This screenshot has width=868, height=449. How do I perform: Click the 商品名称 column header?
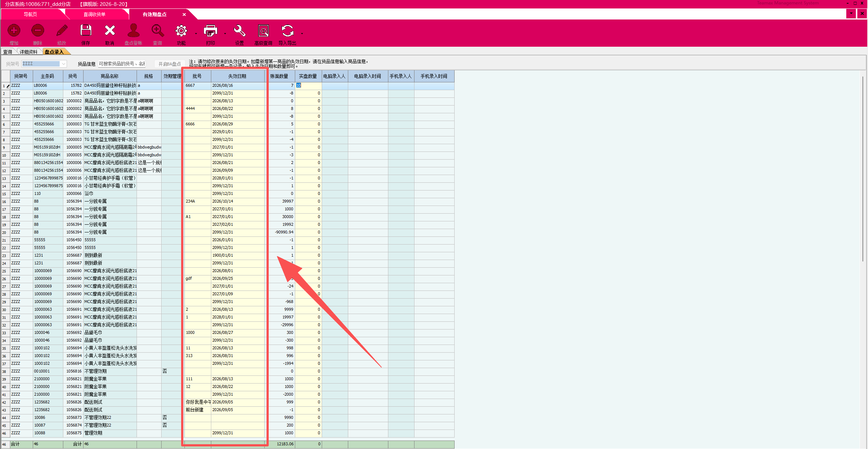110,76
